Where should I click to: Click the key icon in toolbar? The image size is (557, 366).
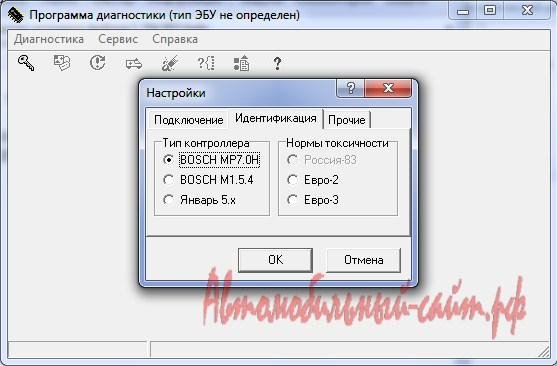pyautogui.click(x=26, y=63)
